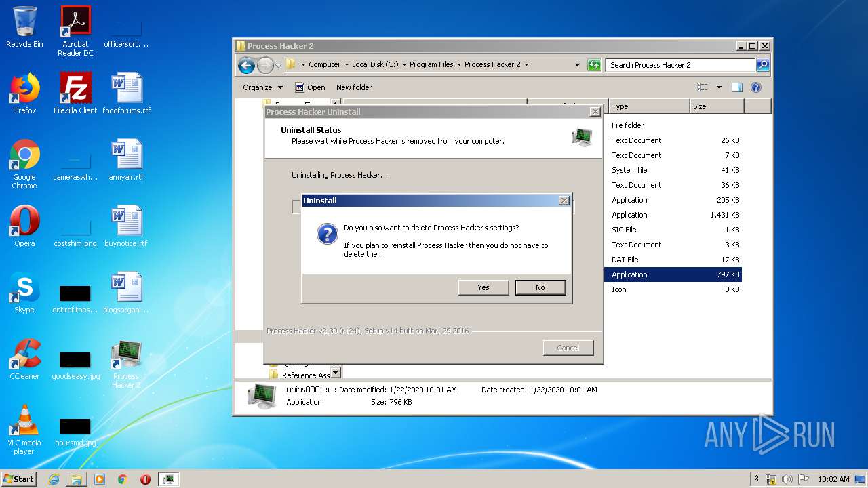
Task: Choose No in the Uninstall dialog
Action: pyautogui.click(x=540, y=287)
